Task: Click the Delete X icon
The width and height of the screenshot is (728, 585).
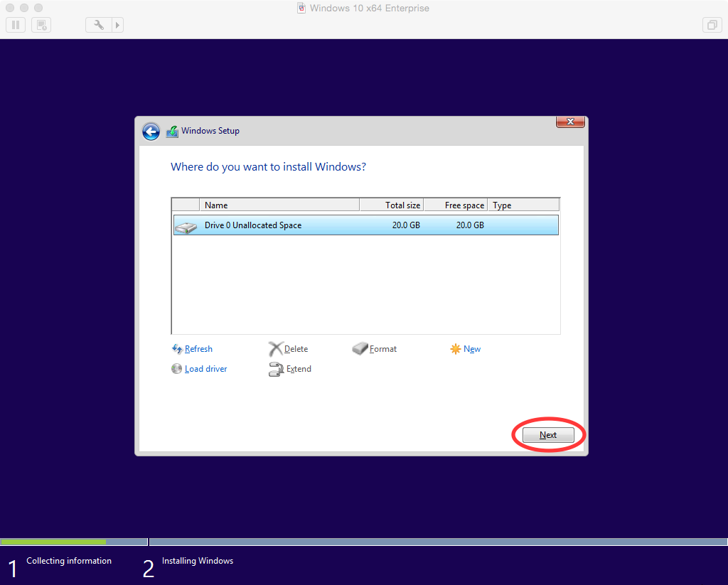Action: coord(276,349)
